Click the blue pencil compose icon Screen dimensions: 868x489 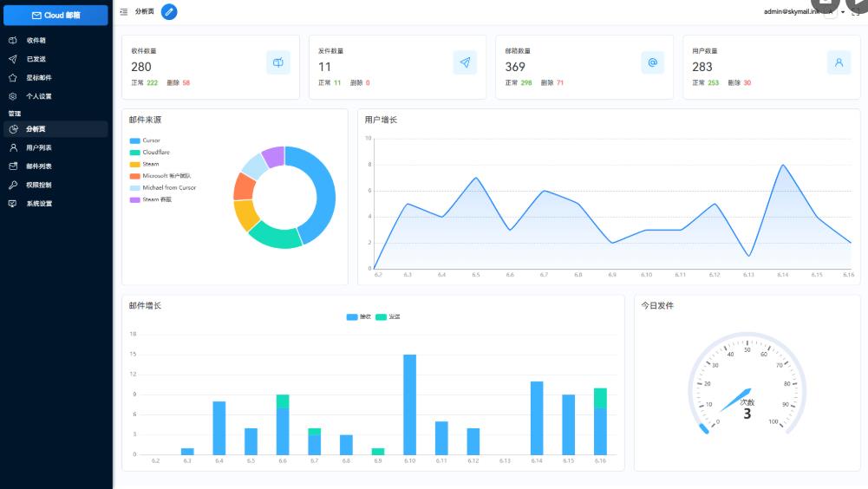click(x=169, y=12)
